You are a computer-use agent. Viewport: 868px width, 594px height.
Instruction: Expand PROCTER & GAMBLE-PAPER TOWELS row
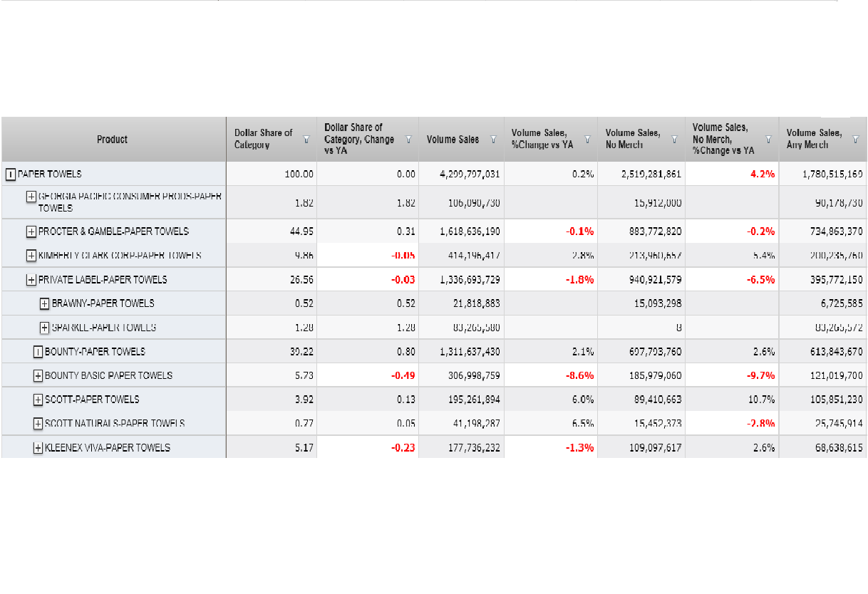31,231
